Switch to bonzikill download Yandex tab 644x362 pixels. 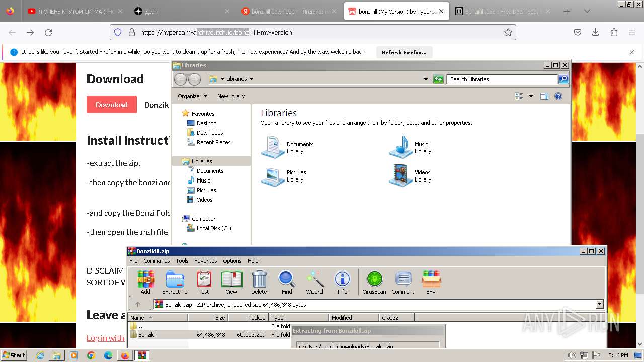(289, 11)
